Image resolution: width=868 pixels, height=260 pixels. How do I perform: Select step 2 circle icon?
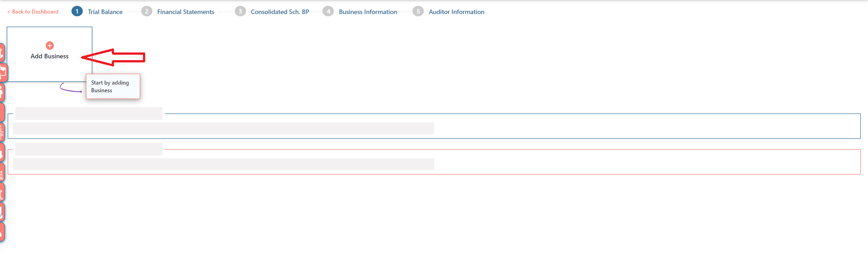147,11
